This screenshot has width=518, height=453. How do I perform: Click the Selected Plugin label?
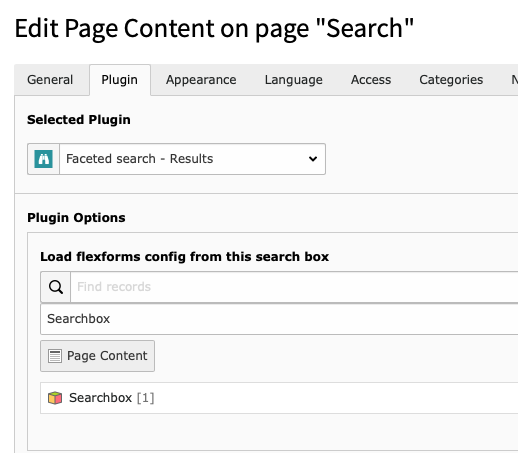pyautogui.click(x=79, y=120)
